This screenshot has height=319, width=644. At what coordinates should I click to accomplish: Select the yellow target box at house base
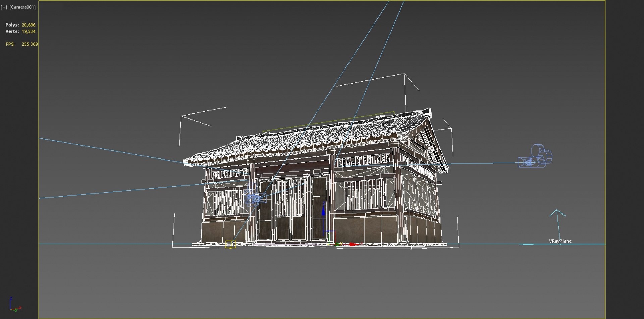pos(230,244)
